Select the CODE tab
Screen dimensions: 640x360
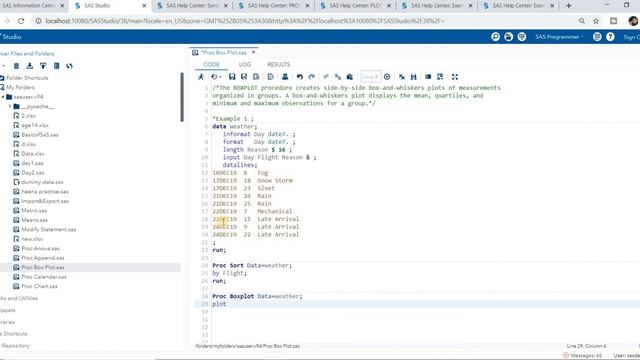(x=211, y=64)
